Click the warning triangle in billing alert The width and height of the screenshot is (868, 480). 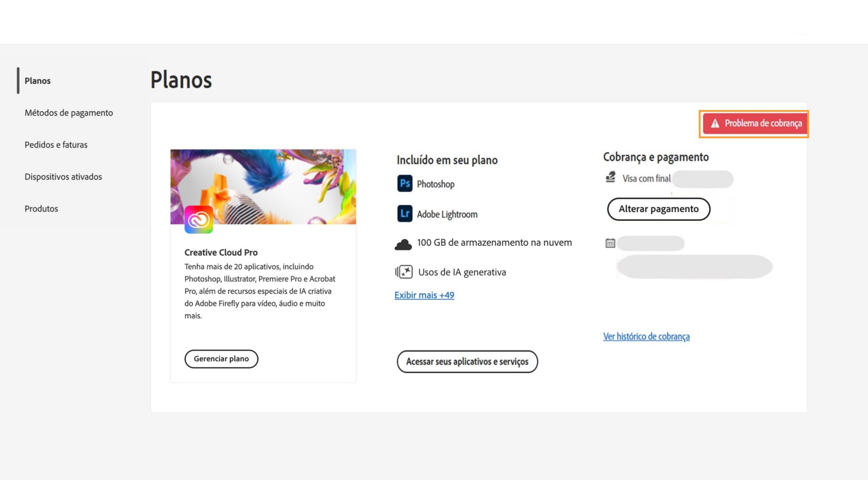(x=715, y=123)
